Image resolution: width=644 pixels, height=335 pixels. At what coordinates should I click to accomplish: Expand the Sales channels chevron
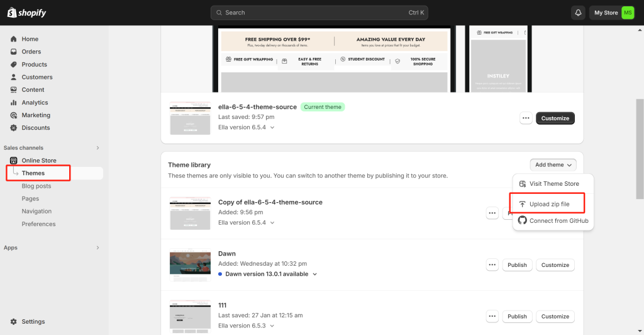pos(97,148)
